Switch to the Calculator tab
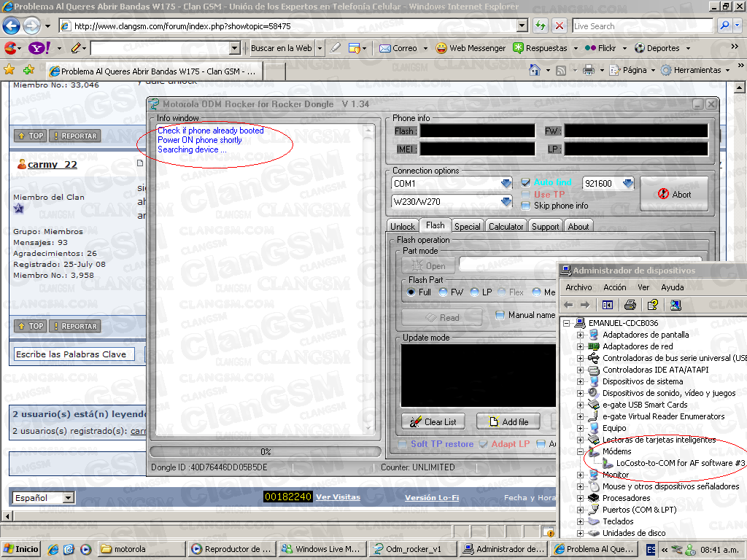The height and width of the screenshot is (560, 747). pos(506,227)
